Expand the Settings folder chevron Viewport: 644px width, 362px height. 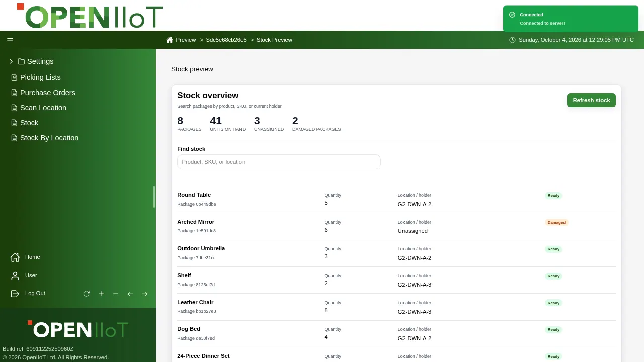click(11, 61)
